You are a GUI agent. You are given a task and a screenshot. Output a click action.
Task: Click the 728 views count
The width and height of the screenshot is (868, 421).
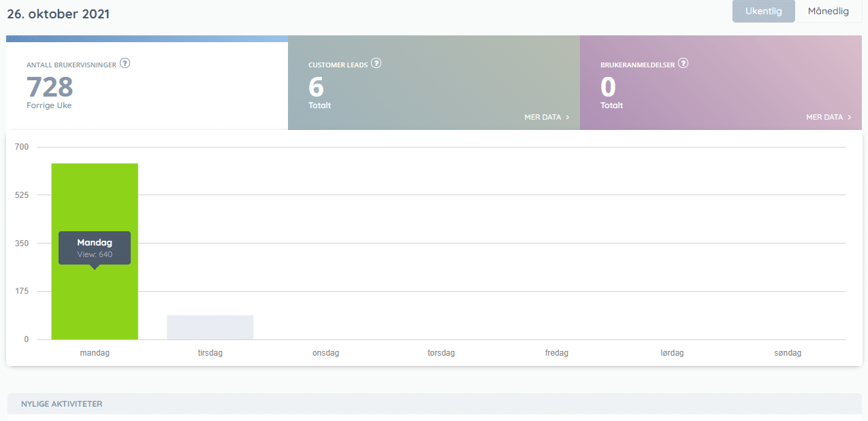click(50, 87)
